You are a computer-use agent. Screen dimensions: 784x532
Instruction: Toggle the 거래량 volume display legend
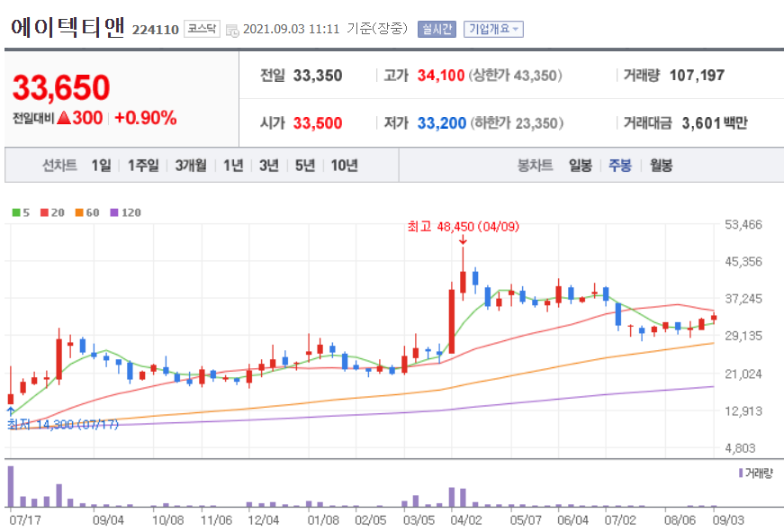click(x=758, y=474)
